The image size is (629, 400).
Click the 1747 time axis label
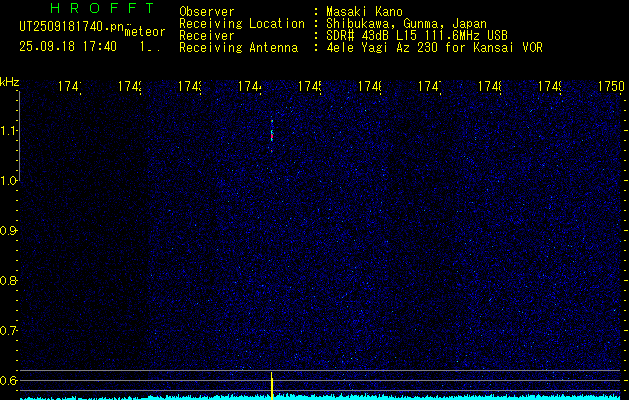(430, 86)
